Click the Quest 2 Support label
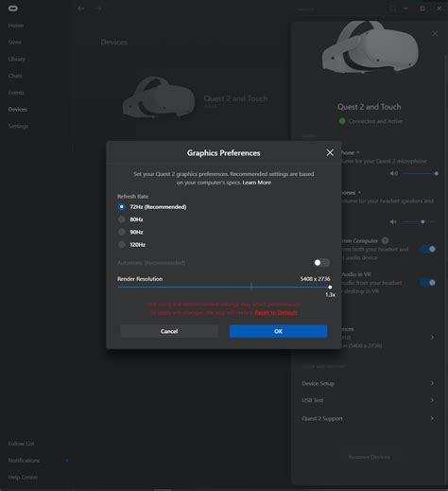This screenshot has width=448, height=491. [322, 418]
